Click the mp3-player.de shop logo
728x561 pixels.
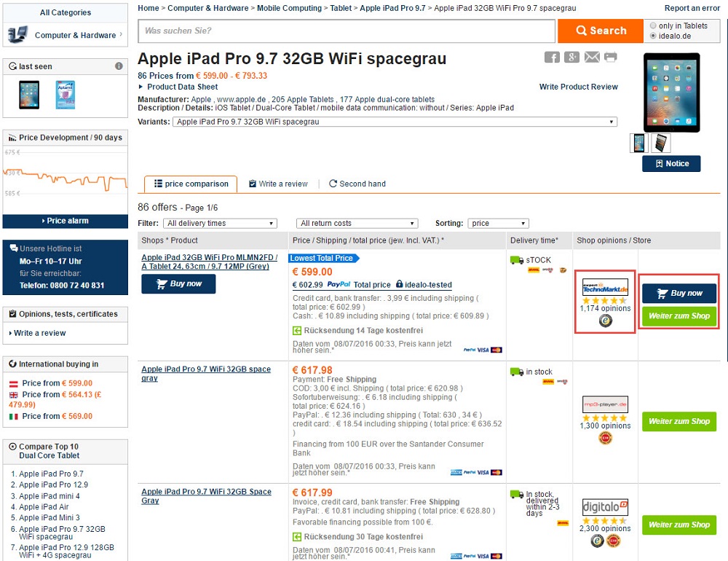[605, 404]
